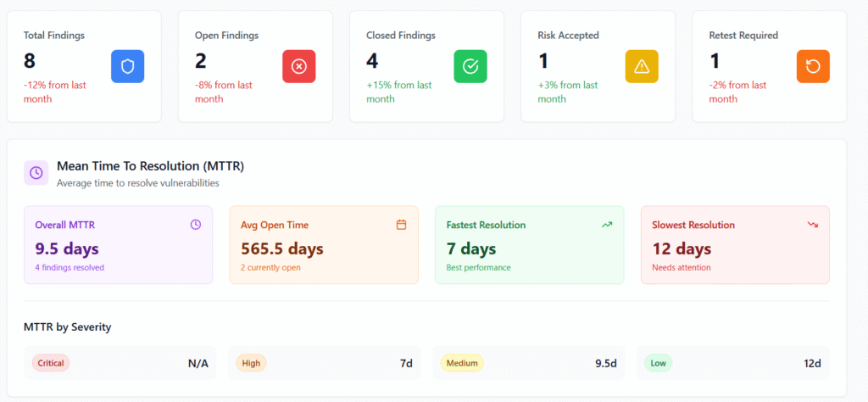The width and height of the screenshot is (868, 402).
Task: Click the '7 days' value
Action: click(x=471, y=248)
